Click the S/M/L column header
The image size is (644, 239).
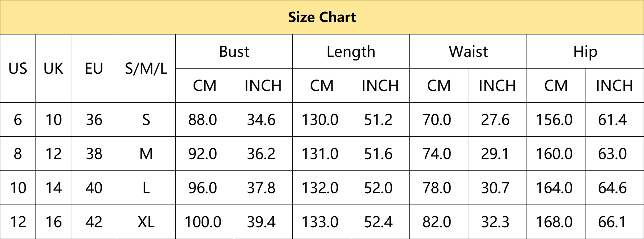[x=146, y=69]
